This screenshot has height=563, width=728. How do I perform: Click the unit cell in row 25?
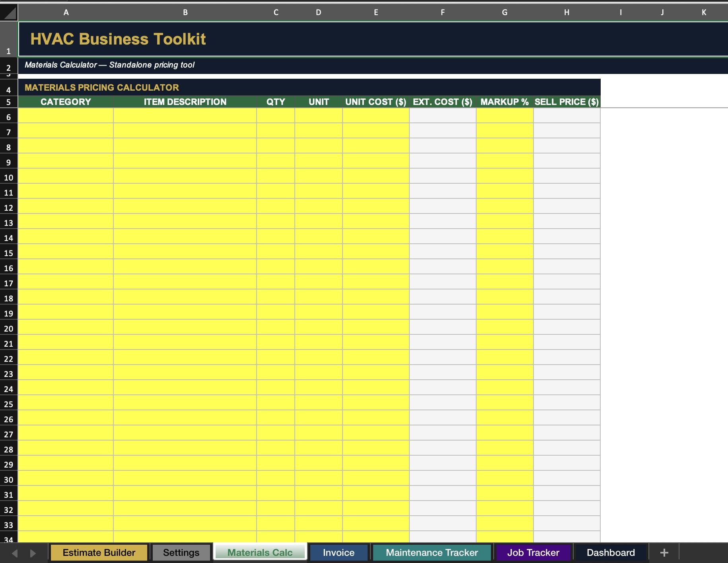pyautogui.click(x=319, y=403)
